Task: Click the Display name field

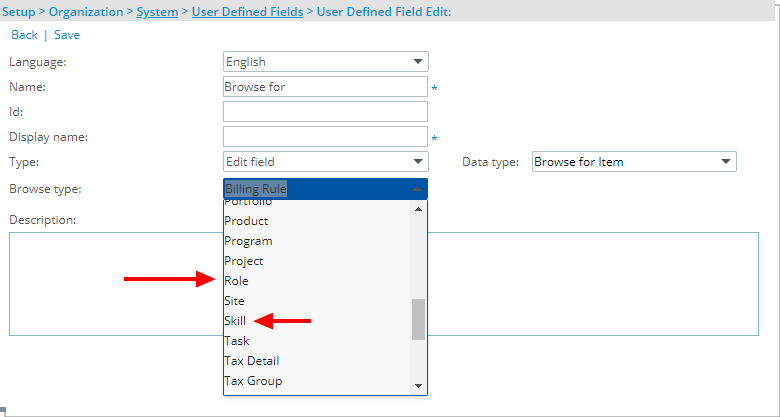Action: point(325,136)
